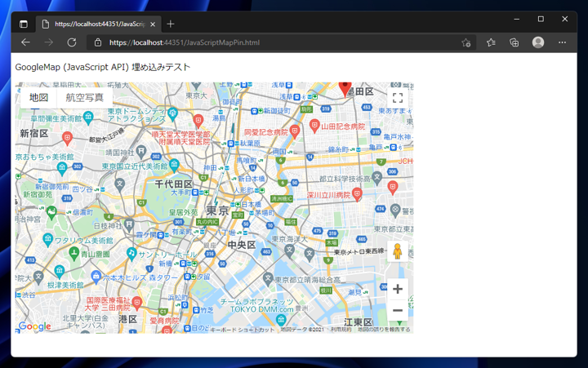The height and width of the screenshot is (368, 588).
Task: Switch map to 航空写真 view
Action: (85, 97)
